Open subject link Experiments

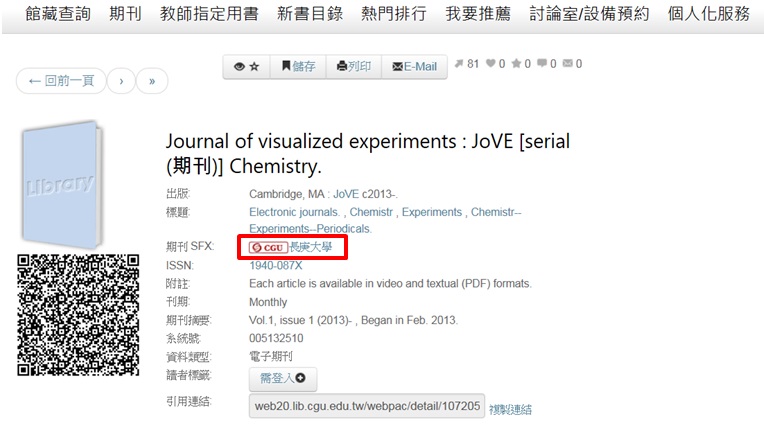coord(432,212)
